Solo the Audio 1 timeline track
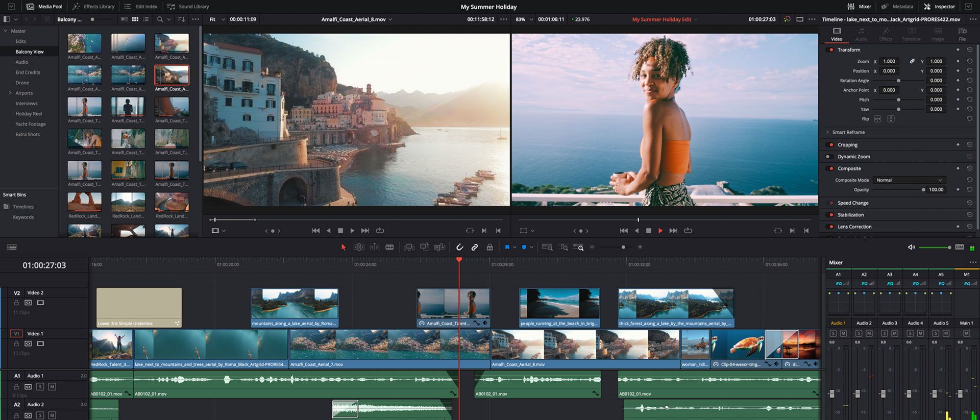 (x=40, y=387)
